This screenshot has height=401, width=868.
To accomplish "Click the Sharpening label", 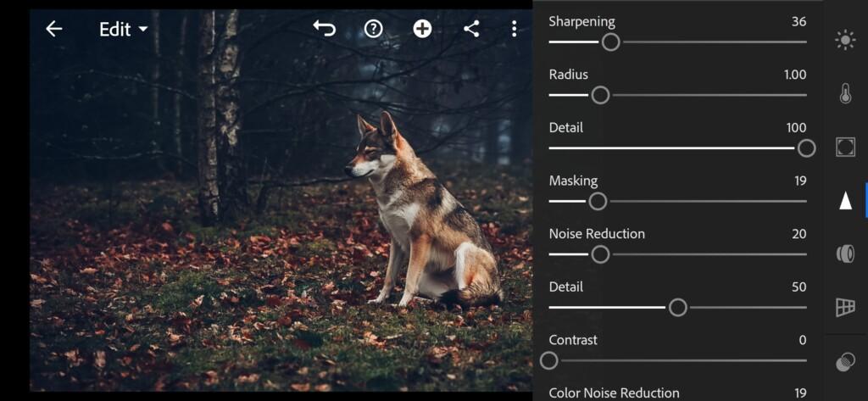I will (581, 21).
